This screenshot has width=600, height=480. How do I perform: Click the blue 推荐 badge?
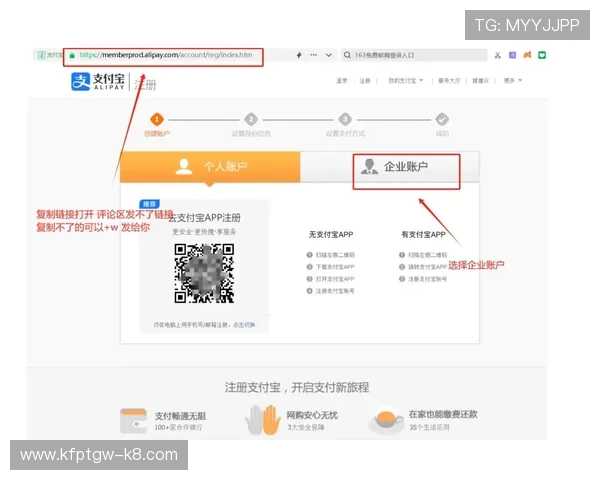tap(149, 204)
